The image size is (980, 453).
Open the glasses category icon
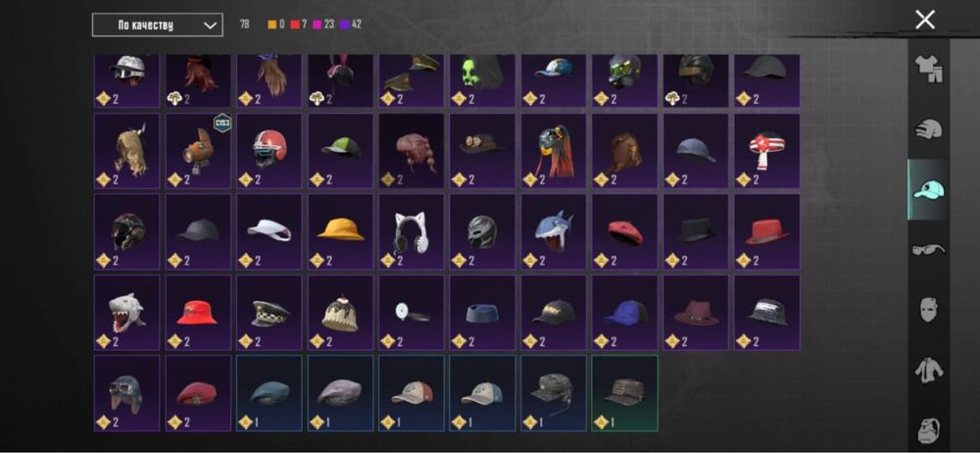(928, 250)
